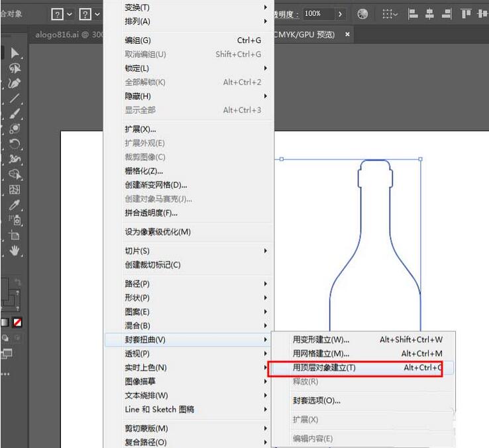
Task: Open Line 和 Sketch 图稿 menu entry
Action: 189,410
